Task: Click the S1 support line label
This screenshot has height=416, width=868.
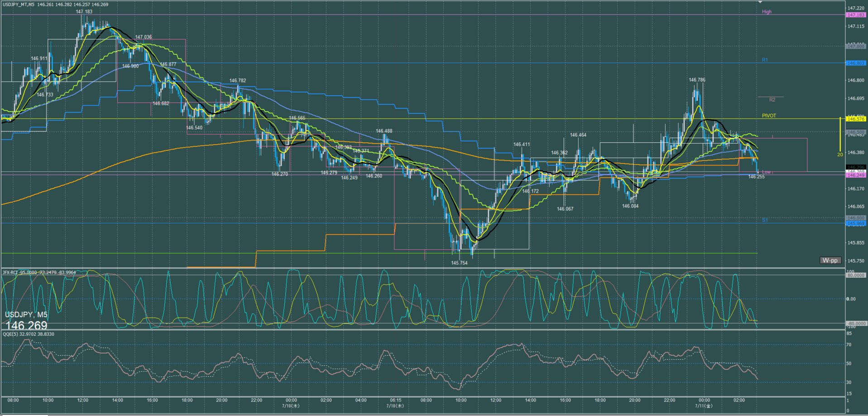Action: point(765,220)
